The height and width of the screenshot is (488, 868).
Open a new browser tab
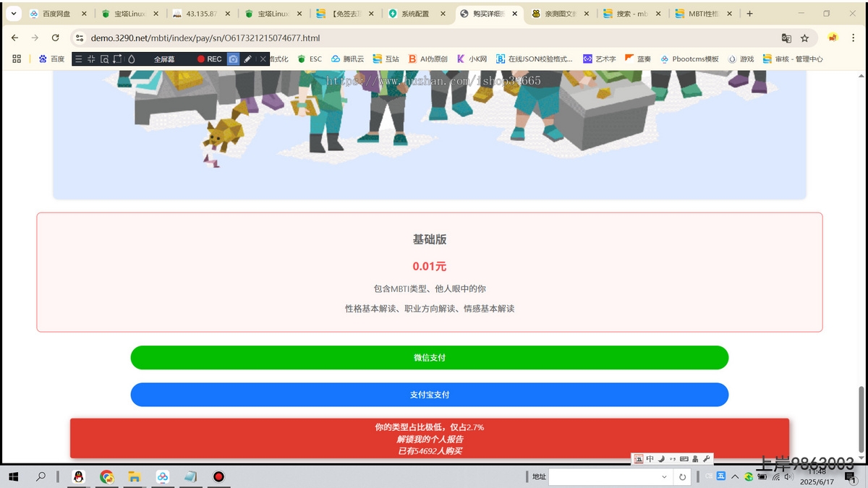pos(749,14)
